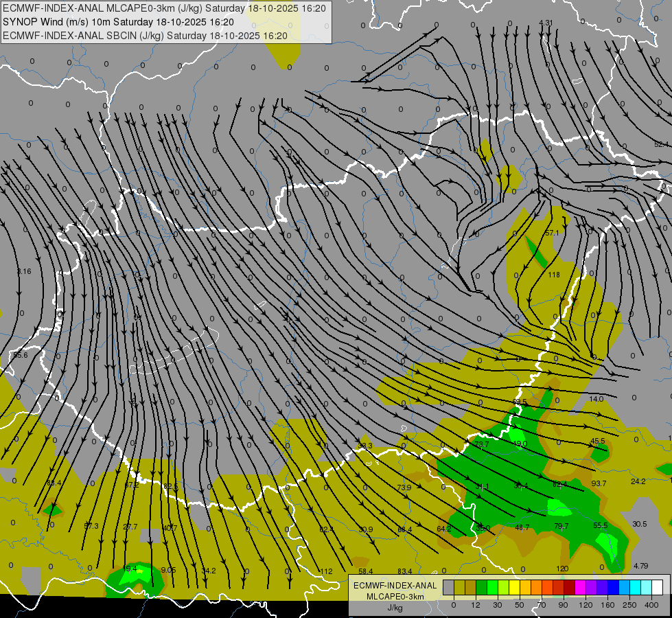Viewport: 672px width, 618px height.
Task: Click the map value 67.2
Action: tap(132, 485)
